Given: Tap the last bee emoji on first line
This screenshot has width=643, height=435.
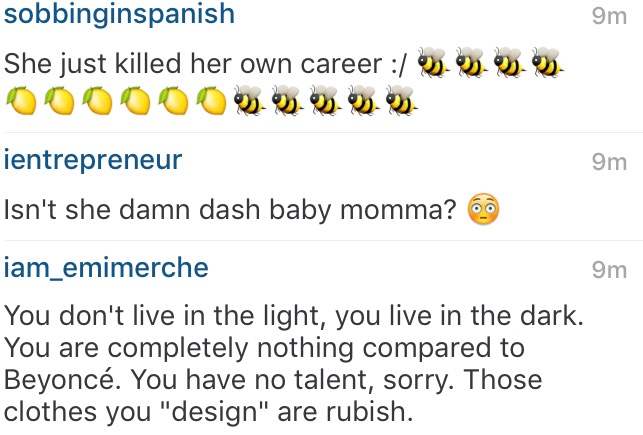Looking at the screenshot, I should click(547, 64).
